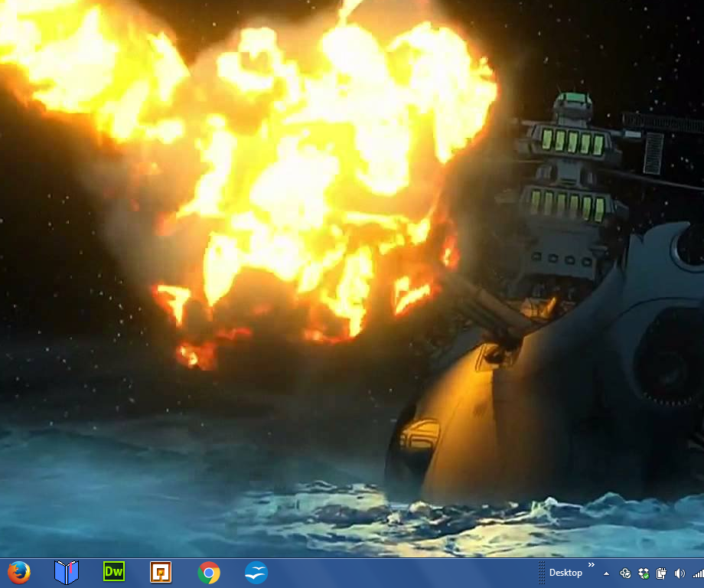Show hidden notification area icons

pyautogui.click(x=607, y=573)
